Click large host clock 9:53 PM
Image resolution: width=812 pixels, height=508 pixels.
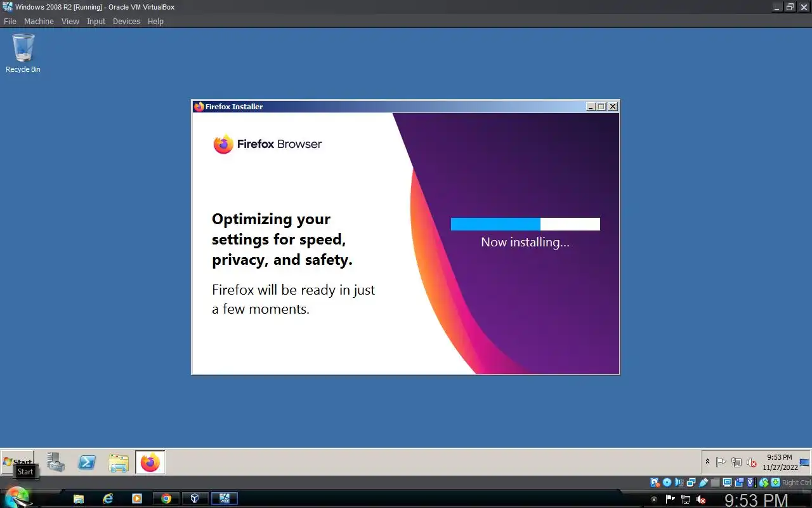pyautogui.click(x=756, y=500)
